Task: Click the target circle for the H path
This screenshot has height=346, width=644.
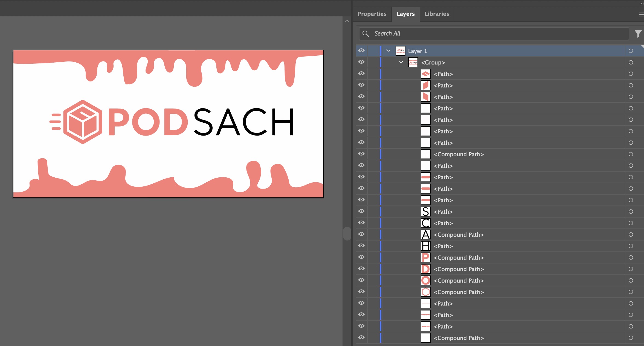Action: 631,246
